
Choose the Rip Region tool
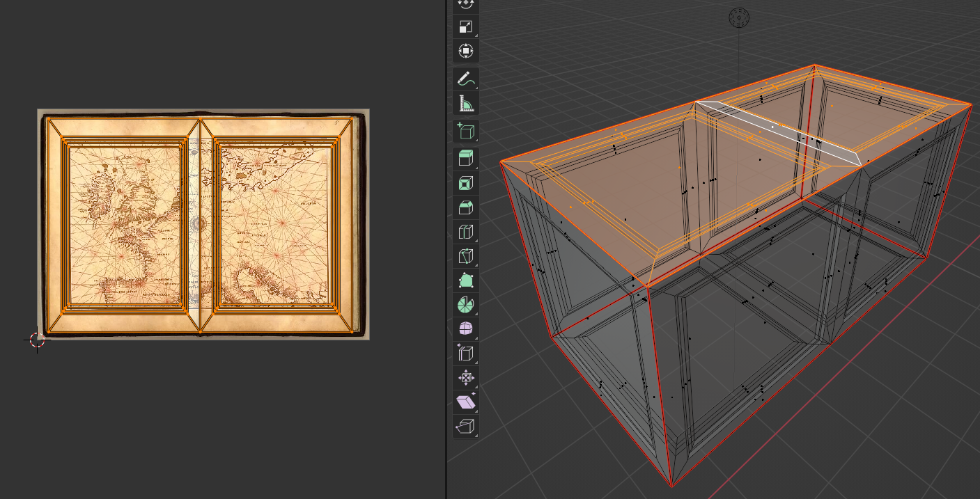click(466, 427)
